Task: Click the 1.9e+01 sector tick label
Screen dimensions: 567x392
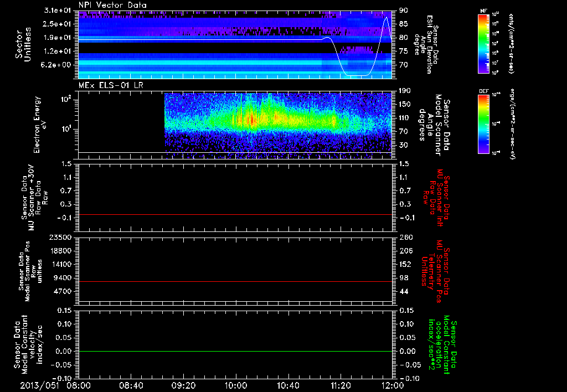Action: point(58,38)
